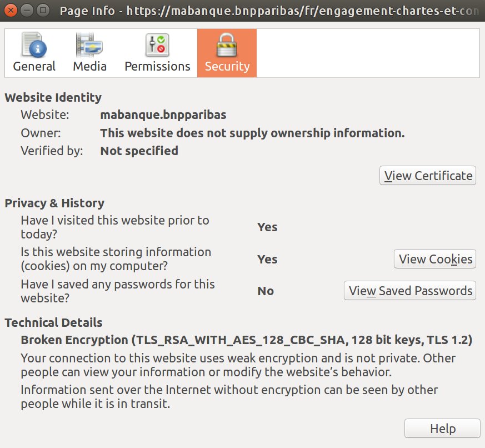Click the 'Owner:' label
The height and width of the screenshot is (448, 485).
(41, 133)
